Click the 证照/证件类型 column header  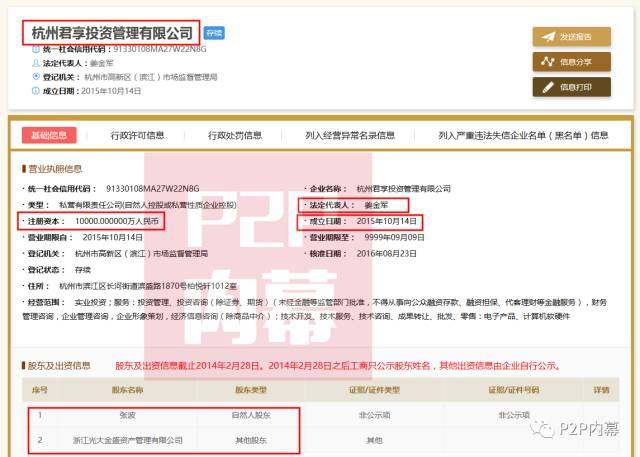coord(374,390)
